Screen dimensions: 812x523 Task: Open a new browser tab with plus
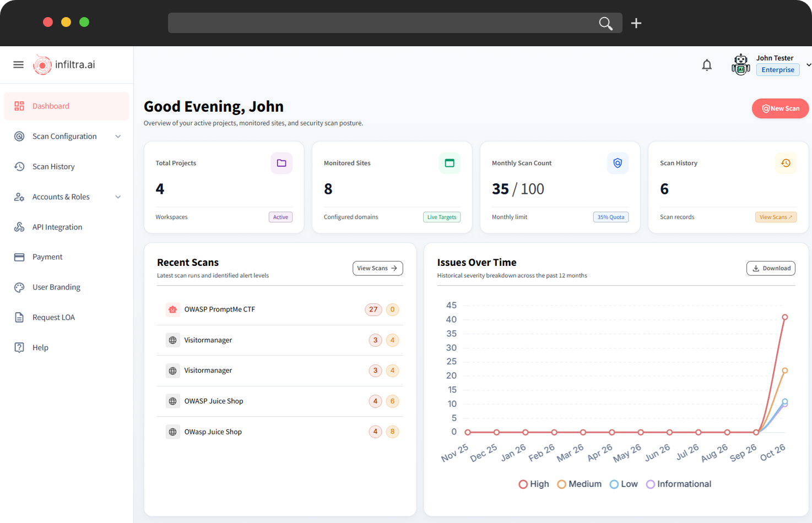point(636,23)
